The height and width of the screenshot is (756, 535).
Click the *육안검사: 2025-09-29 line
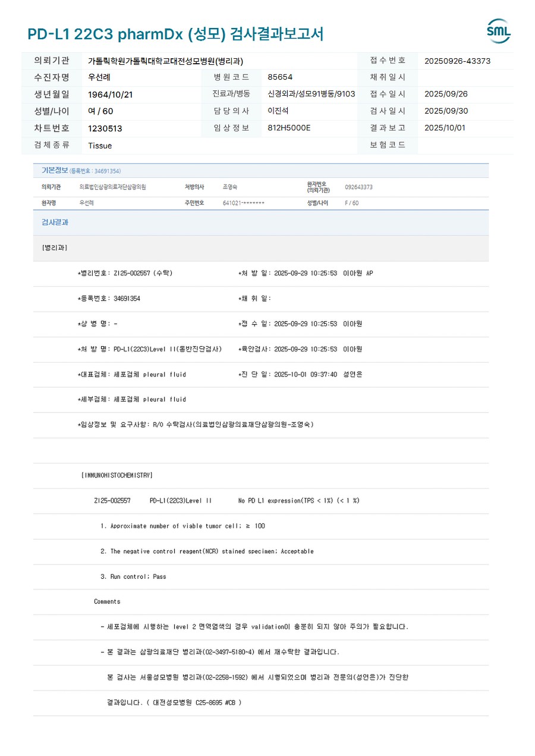click(x=300, y=349)
